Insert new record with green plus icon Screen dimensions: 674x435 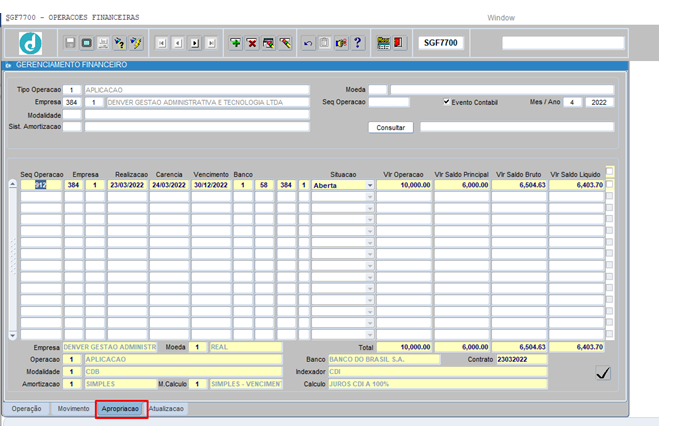(x=236, y=43)
